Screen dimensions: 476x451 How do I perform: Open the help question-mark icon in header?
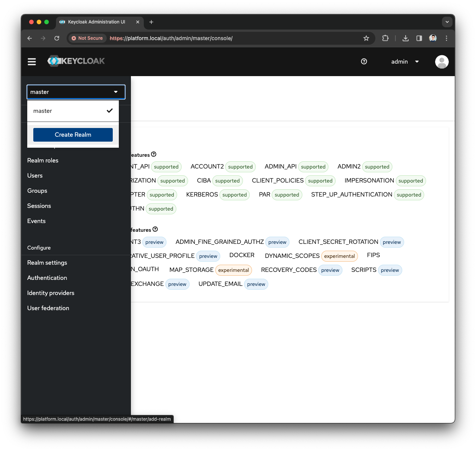(x=364, y=61)
